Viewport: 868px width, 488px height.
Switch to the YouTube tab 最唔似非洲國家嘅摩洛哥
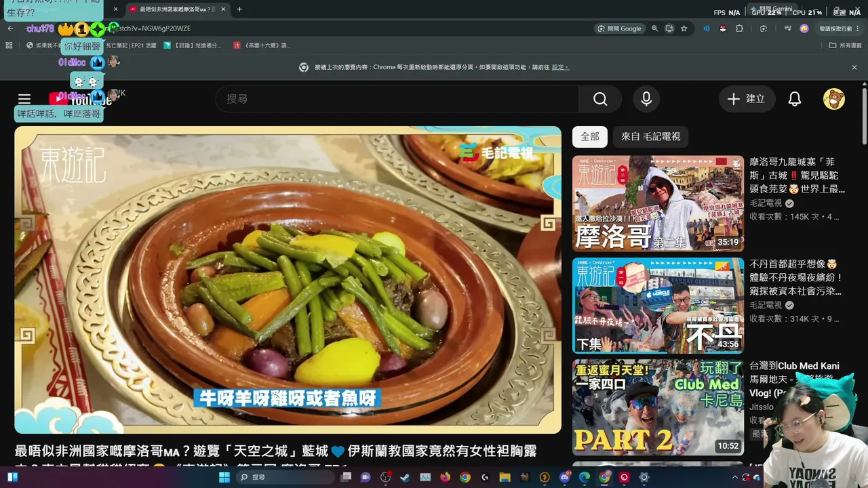178,9
